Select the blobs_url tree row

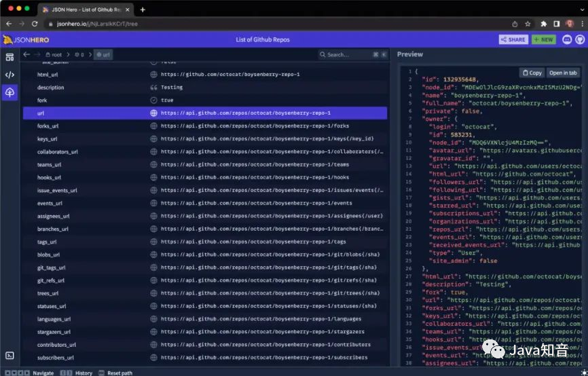pyautogui.click(x=205, y=255)
